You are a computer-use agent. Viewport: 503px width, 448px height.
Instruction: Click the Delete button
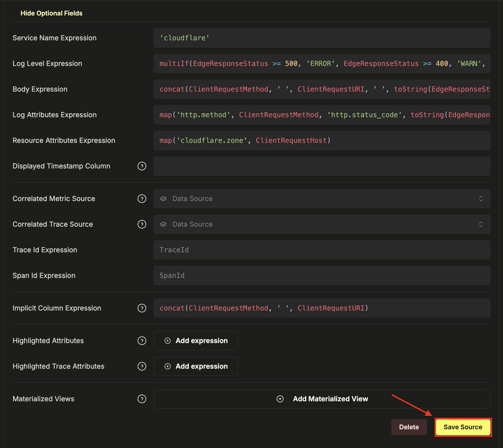409,427
